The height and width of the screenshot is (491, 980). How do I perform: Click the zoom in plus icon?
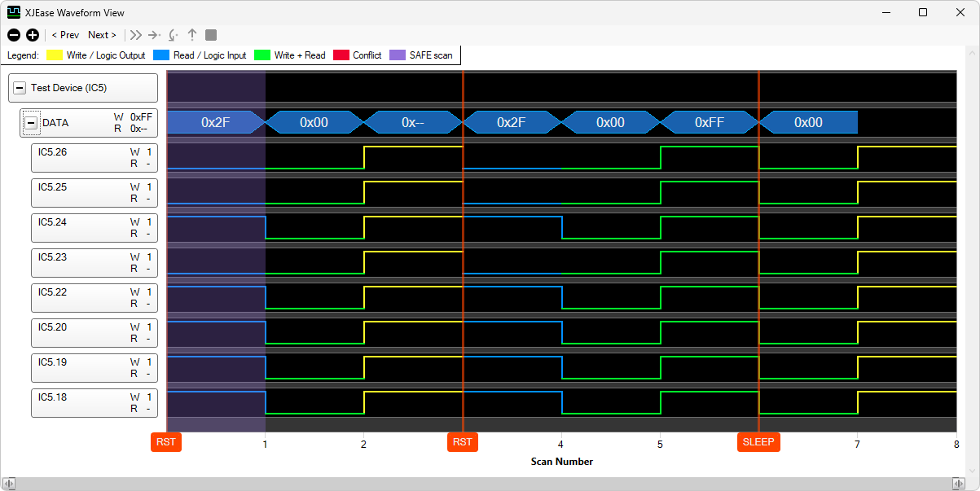pos(33,35)
